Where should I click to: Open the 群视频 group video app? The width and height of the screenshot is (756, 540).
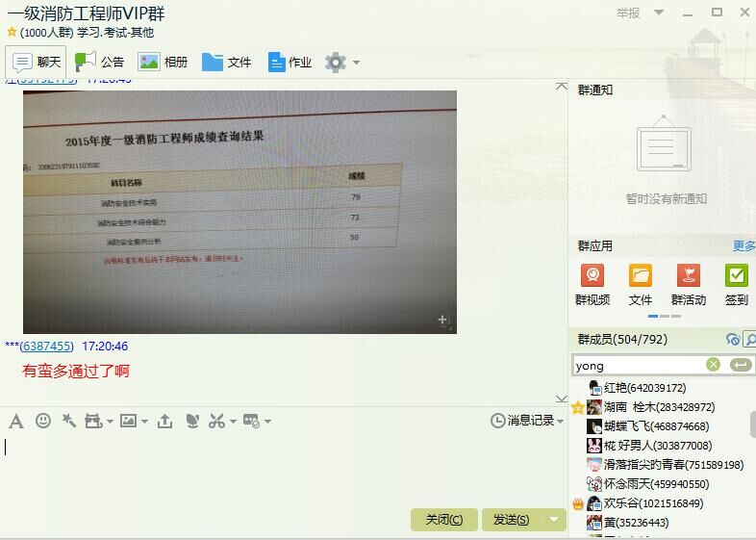click(x=592, y=285)
